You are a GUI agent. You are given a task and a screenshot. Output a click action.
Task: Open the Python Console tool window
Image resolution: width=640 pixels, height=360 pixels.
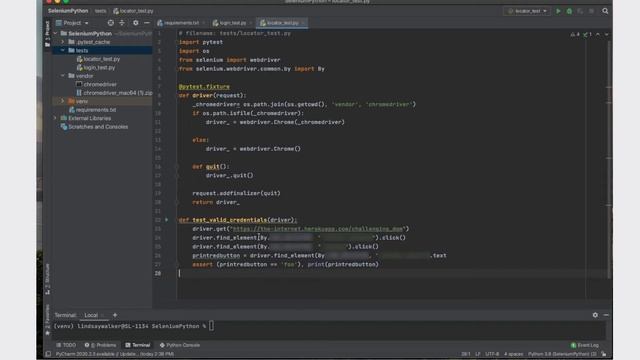pyautogui.click(x=180, y=345)
